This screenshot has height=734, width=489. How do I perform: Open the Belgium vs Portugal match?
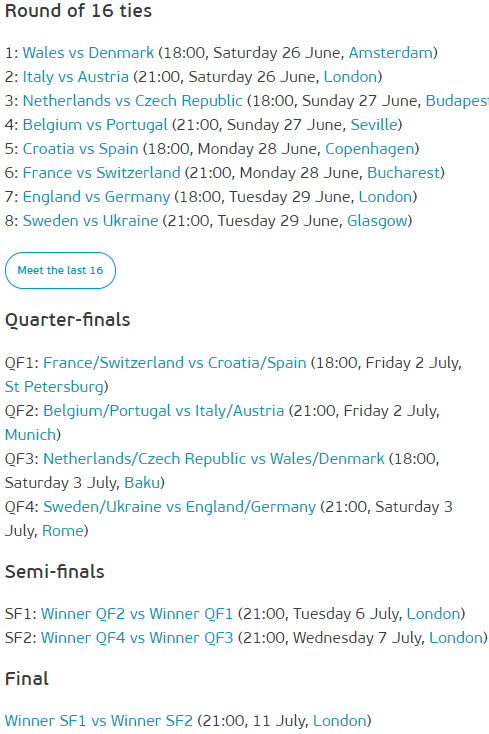[x=95, y=125]
